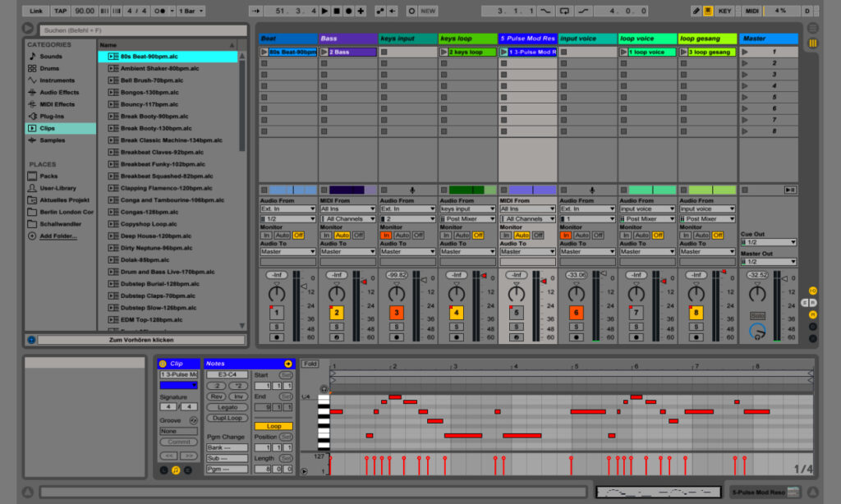841x504 pixels.
Task: Launch Master scene 3
Action: [744, 75]
